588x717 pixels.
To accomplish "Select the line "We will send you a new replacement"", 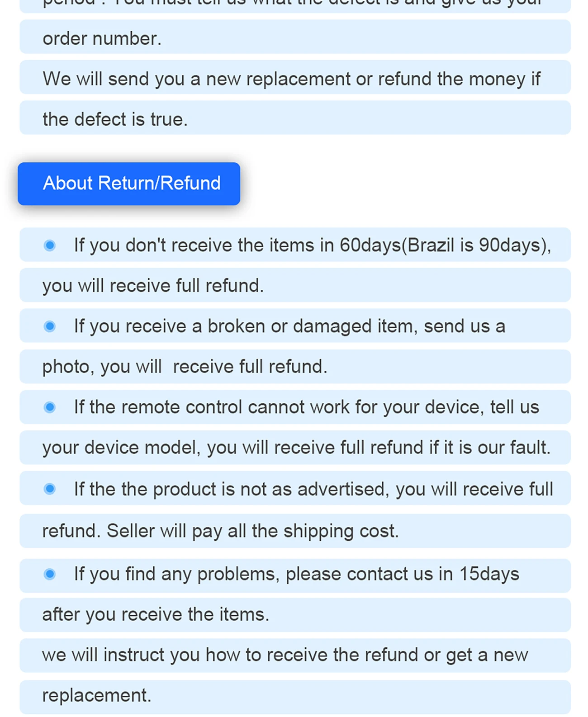I will point(291,79).
